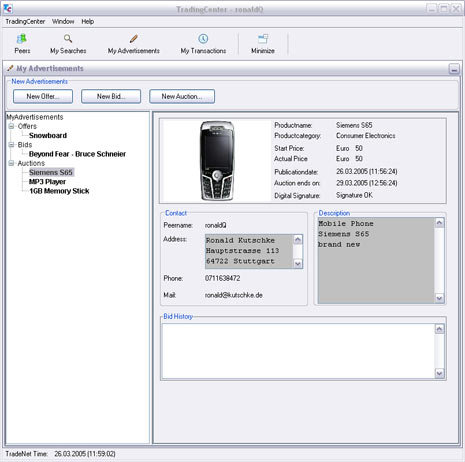Open My Transactions clock icon

[203, 39]
